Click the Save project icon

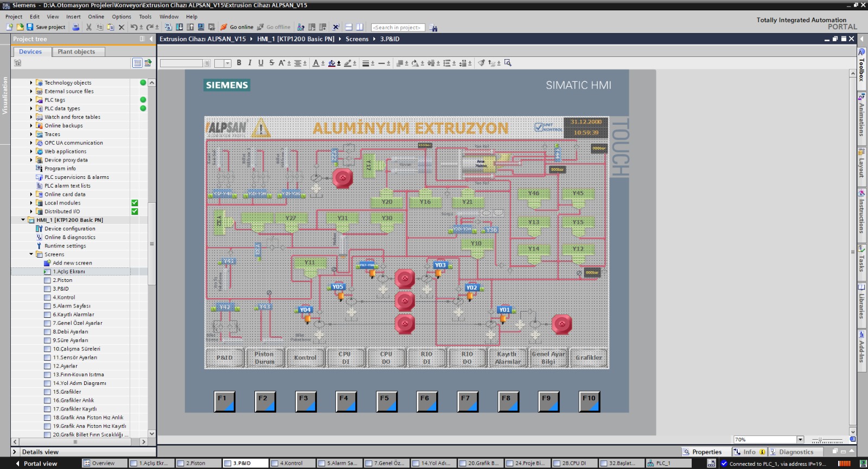pos(30,27)
